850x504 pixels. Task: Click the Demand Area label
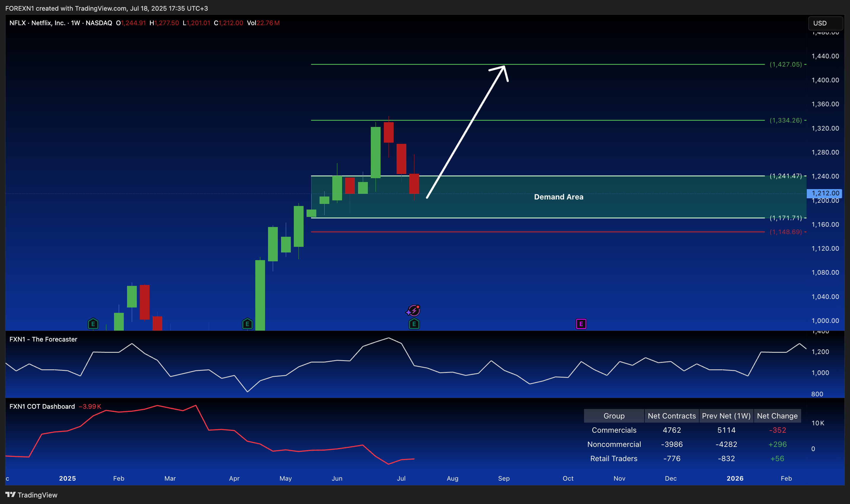[558, 197]
